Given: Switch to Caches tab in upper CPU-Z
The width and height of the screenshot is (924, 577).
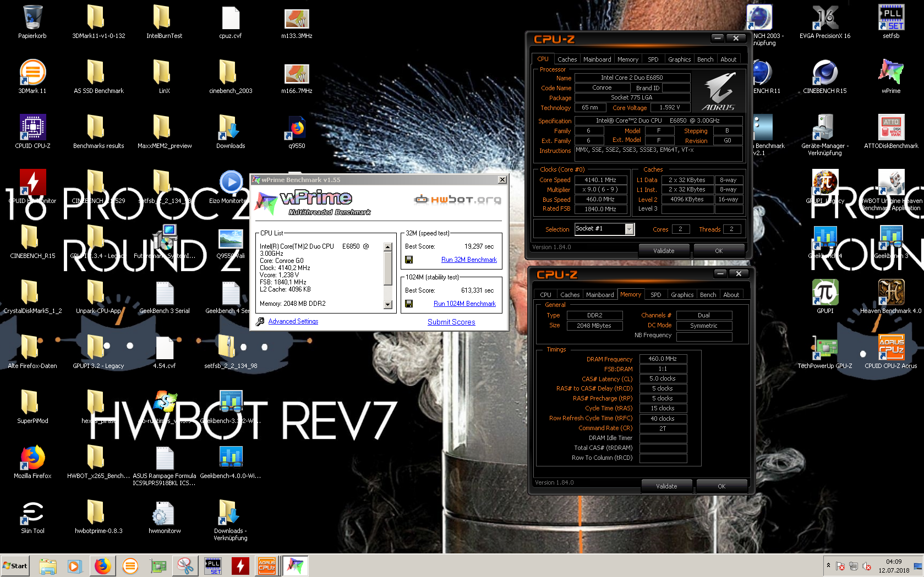Looking at the screenshot, I should tap(567, 59).
